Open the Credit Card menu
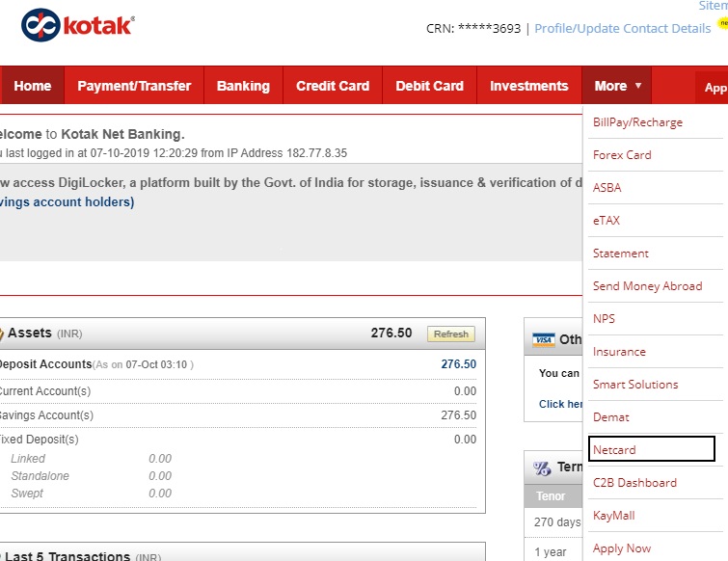Viewport: 728px width, 561px height. (333, 86)
